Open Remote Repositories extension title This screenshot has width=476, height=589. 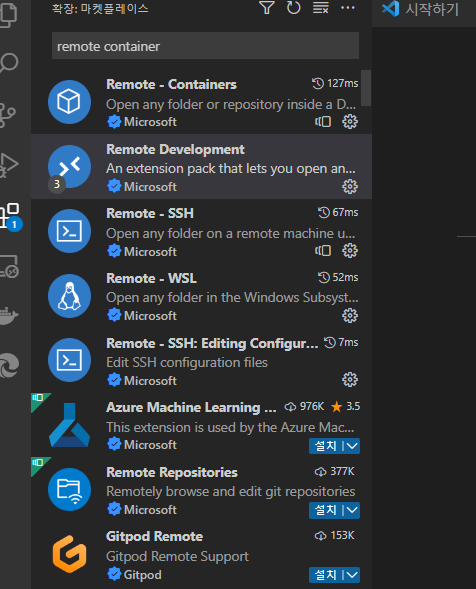[172, 472]
